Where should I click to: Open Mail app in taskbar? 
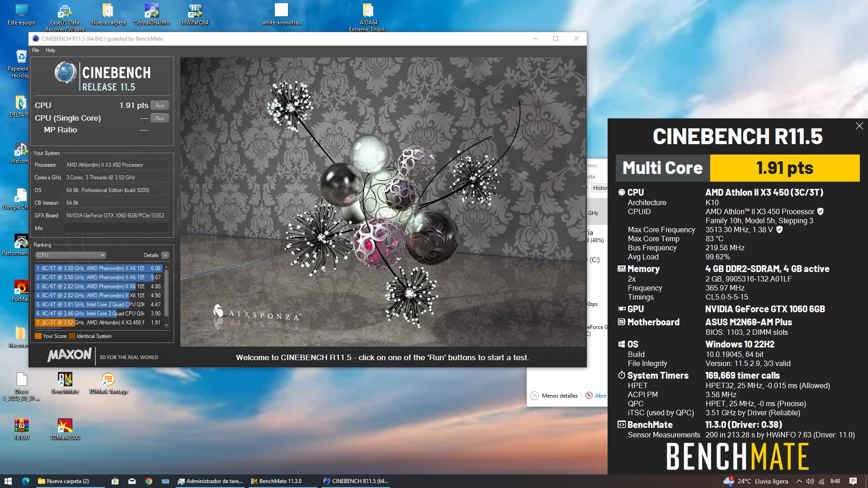(x=132, y=481)
